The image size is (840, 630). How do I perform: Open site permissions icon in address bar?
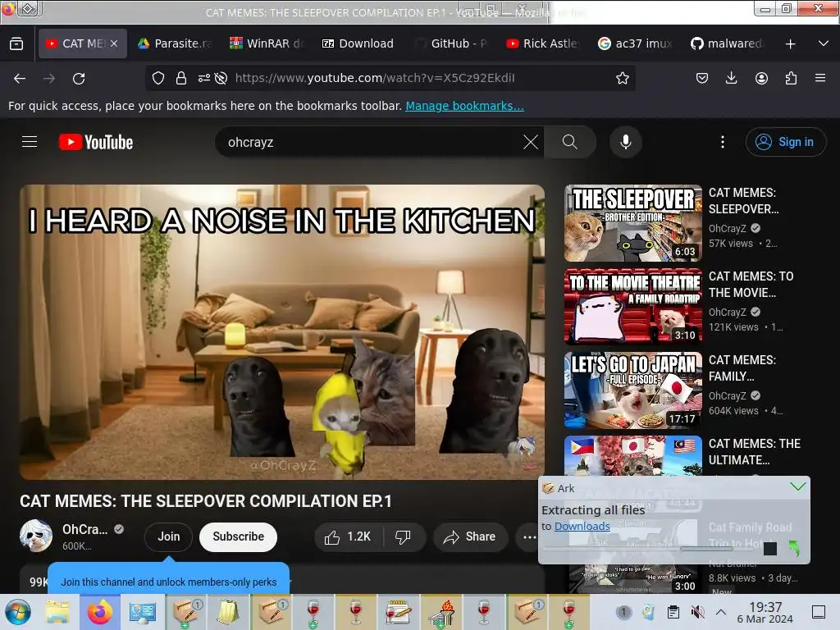tap(203, 78)
